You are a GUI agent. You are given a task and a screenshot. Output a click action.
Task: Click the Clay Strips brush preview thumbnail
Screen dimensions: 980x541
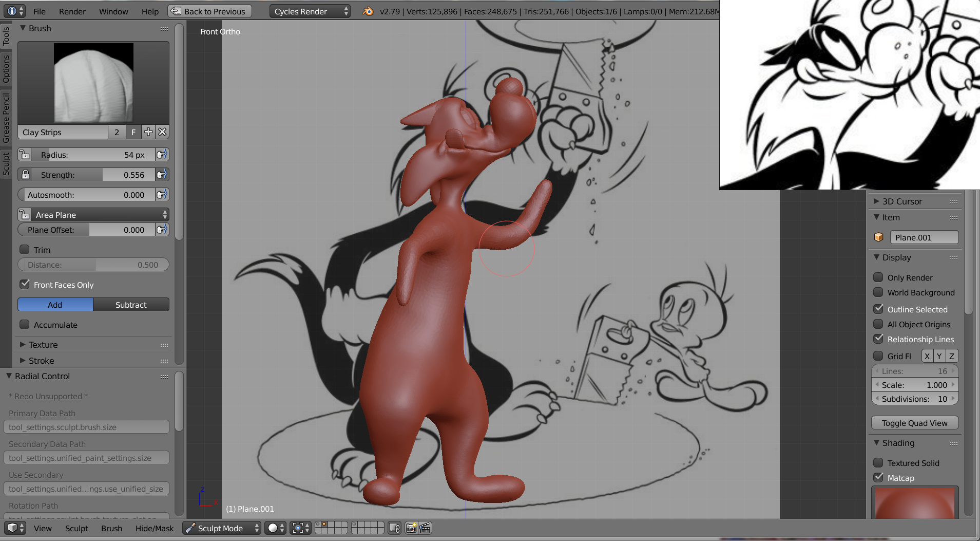(x=93, y=83)
